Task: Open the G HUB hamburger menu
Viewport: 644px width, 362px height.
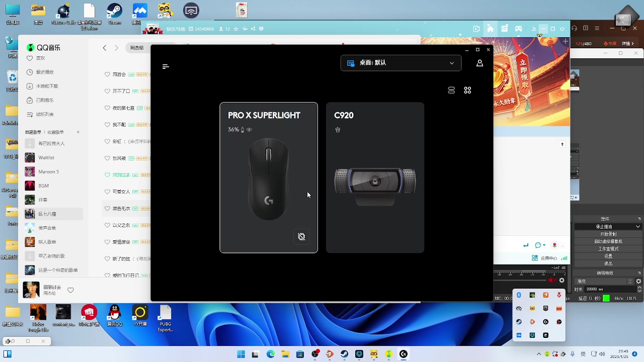Action: click(166, 66)
